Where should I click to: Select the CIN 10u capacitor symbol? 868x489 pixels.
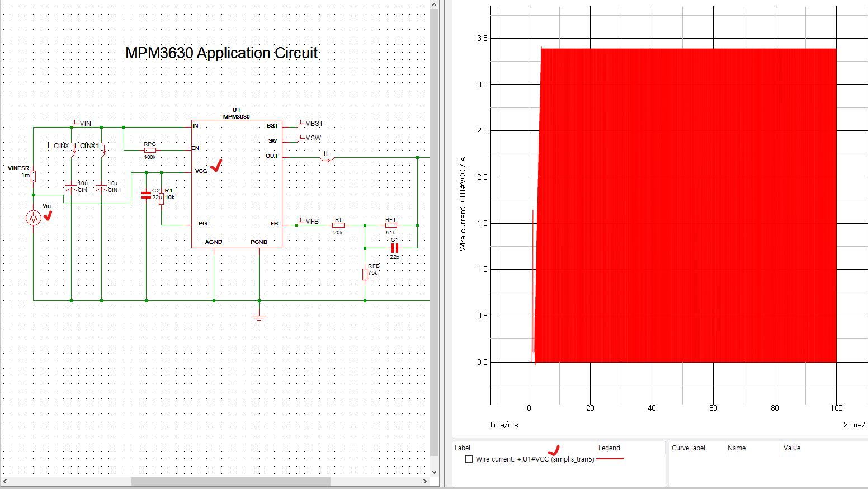[x=71, y=188]
